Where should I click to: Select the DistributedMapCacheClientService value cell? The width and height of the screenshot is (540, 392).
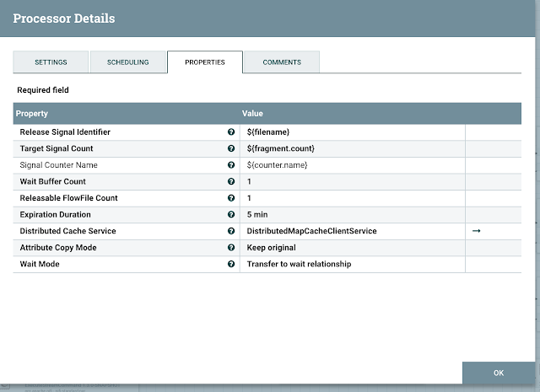353,231
